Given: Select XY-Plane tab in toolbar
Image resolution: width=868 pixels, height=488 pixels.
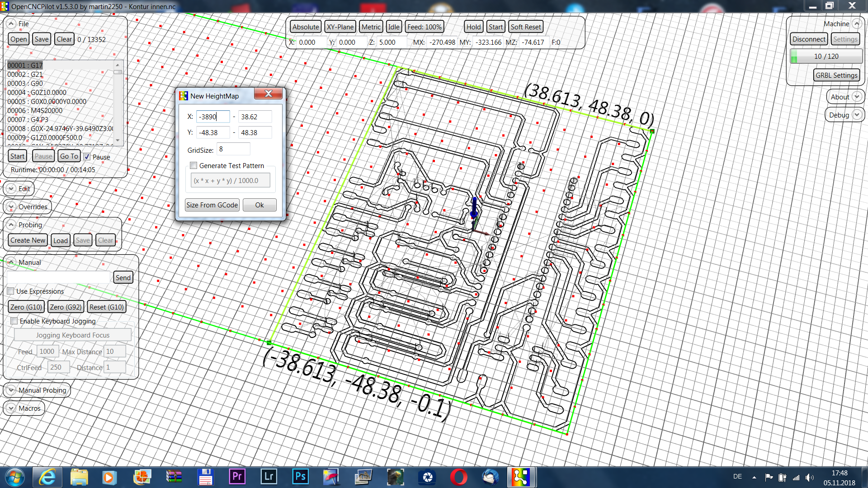Looking at the screenshot, I should 340,27.
